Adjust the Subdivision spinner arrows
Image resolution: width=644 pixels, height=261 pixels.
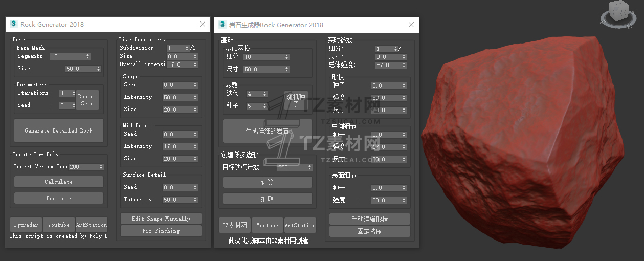click(x=187, y=48)
